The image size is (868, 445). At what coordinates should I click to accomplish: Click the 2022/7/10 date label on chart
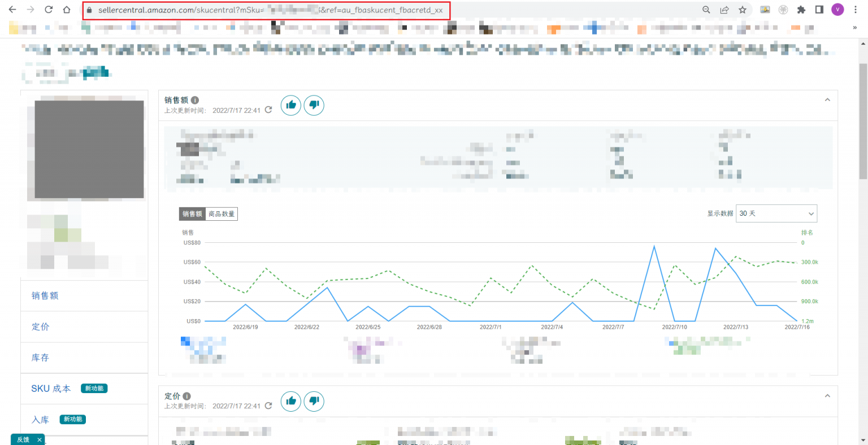(675, 327)
